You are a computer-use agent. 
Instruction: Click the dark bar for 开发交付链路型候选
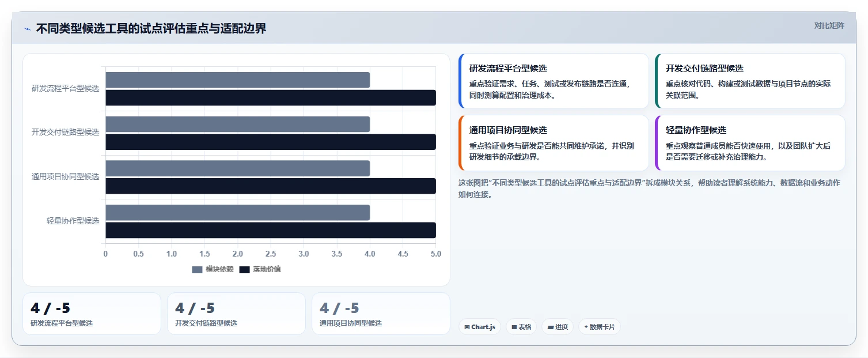[x=271, y=142]
